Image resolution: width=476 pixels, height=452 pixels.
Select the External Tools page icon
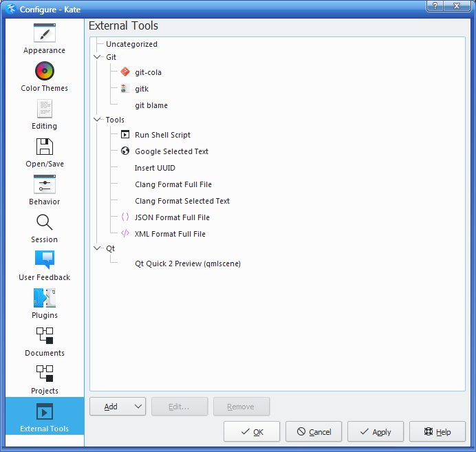45,411
